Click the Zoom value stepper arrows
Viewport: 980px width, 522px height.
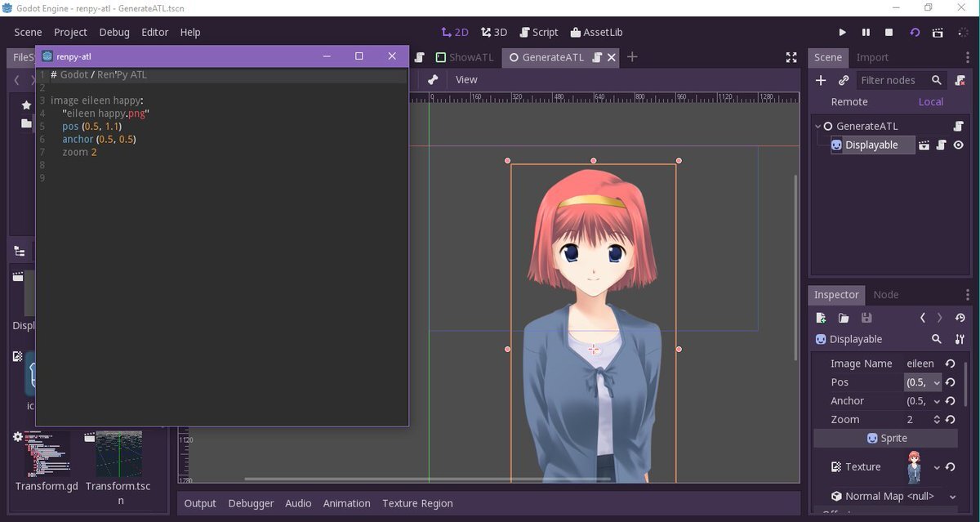tap(936, 420)
